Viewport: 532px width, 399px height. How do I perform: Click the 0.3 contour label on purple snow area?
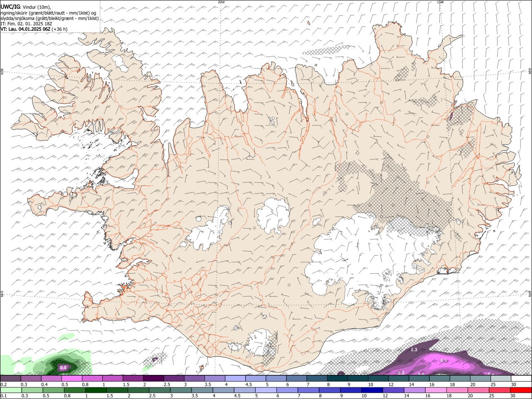coord(414,350)
